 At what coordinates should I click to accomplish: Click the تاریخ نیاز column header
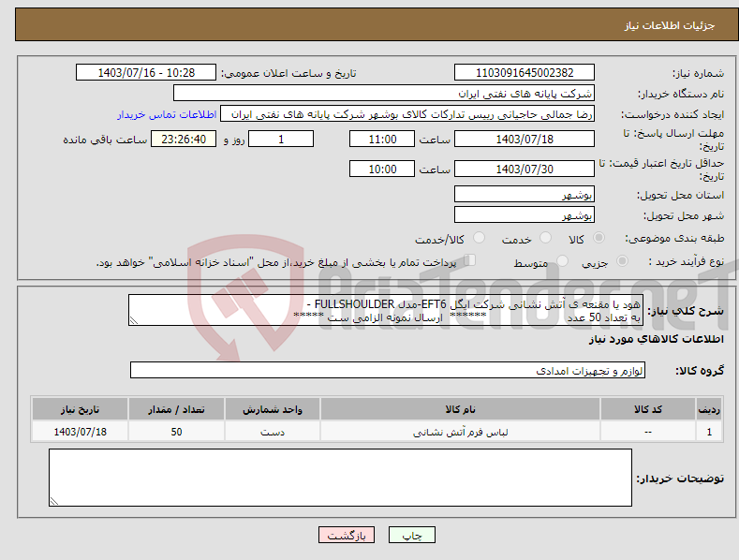[81, 409]
